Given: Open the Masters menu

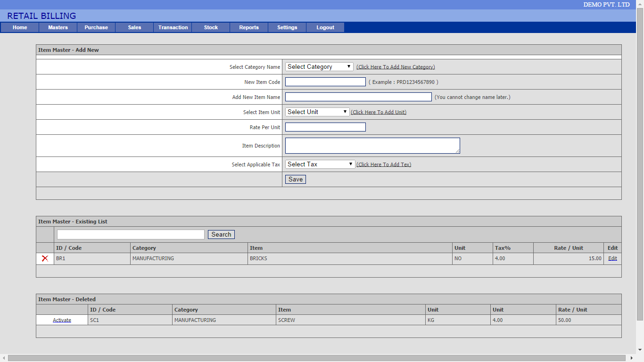Looking at the screenshot, I should (x=58, y=27).
